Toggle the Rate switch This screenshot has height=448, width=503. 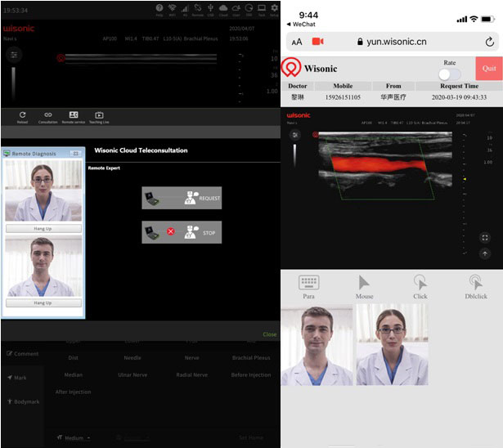pyautogui.click(x=450, y=74)
